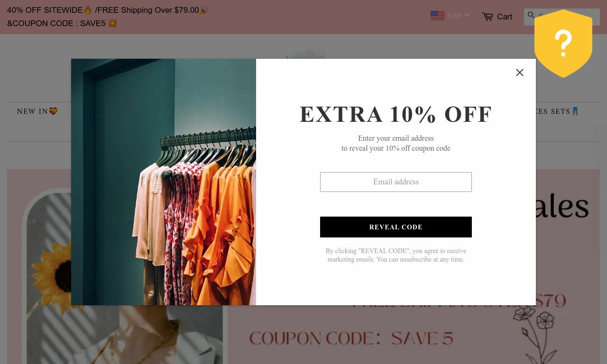Click the US flag currency icon
The image size is (607, 364).
(x=438, y=16)
